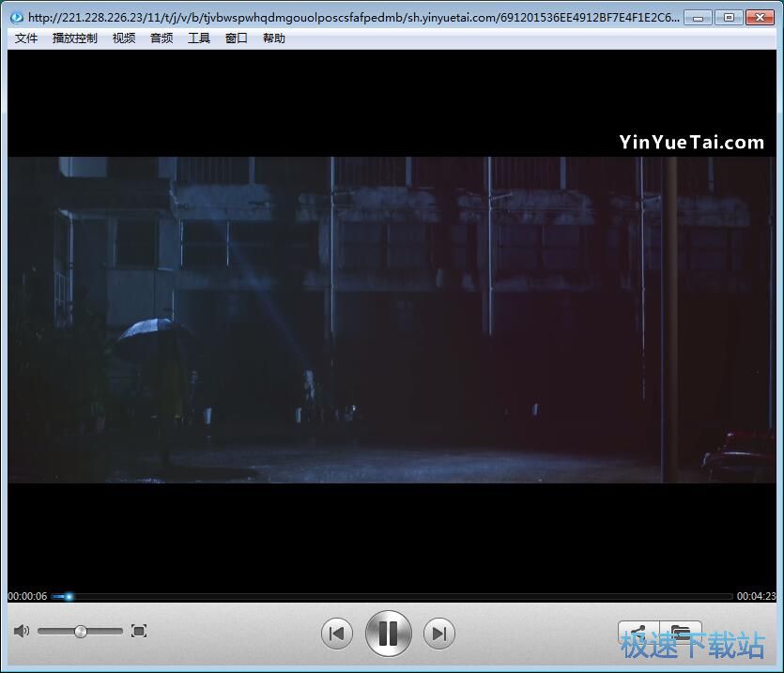Screen dimensions: 784x673
Task: Open the 帮助 menu
Action: tap(273, 38)
